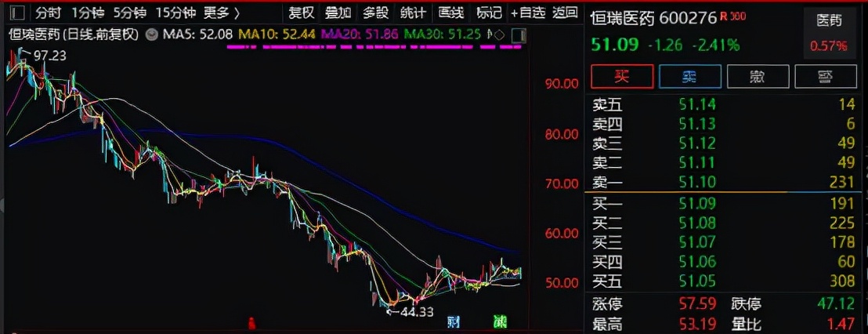This screenshot has width=868, height=334.
Task: Click the red R margin-trading badge
Action: [724, 16]
